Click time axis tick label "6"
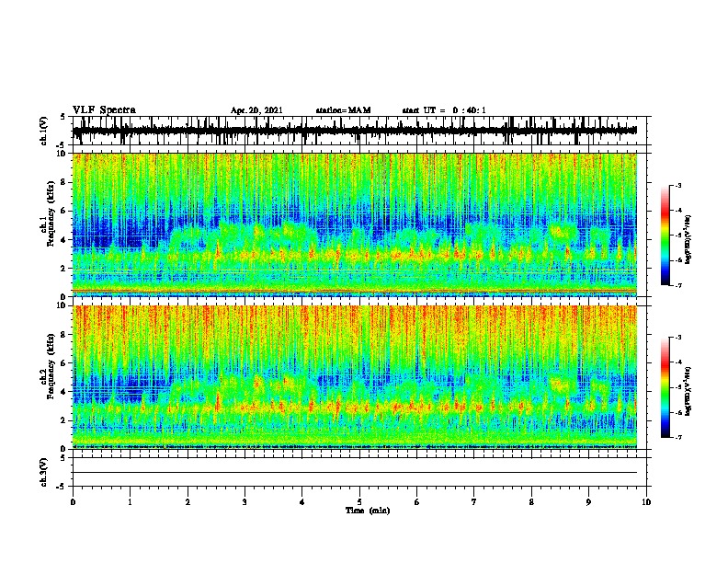 417,502
